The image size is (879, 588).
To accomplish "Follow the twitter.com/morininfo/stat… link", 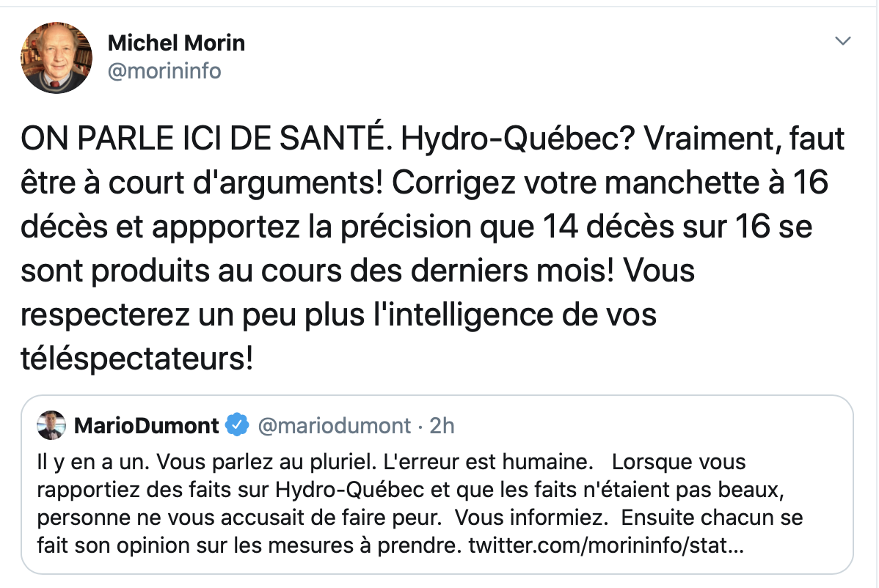I will point(606,545).
